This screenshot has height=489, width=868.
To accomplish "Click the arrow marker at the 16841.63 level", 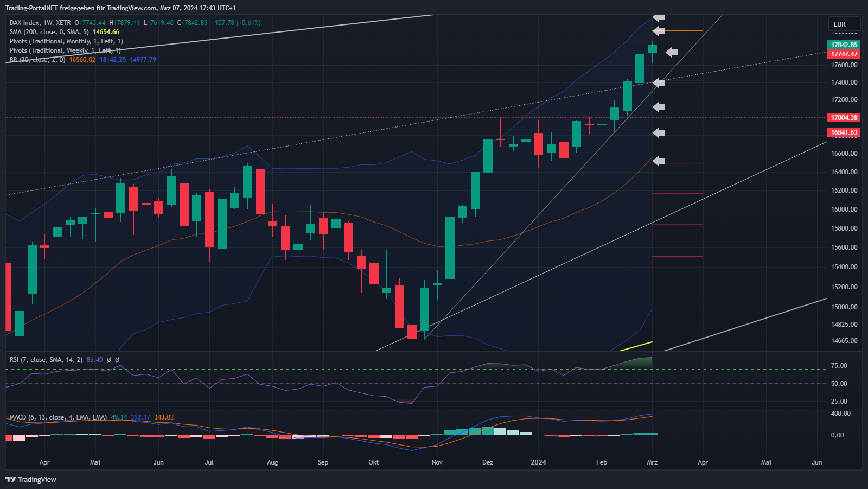I will click(659, 132).
